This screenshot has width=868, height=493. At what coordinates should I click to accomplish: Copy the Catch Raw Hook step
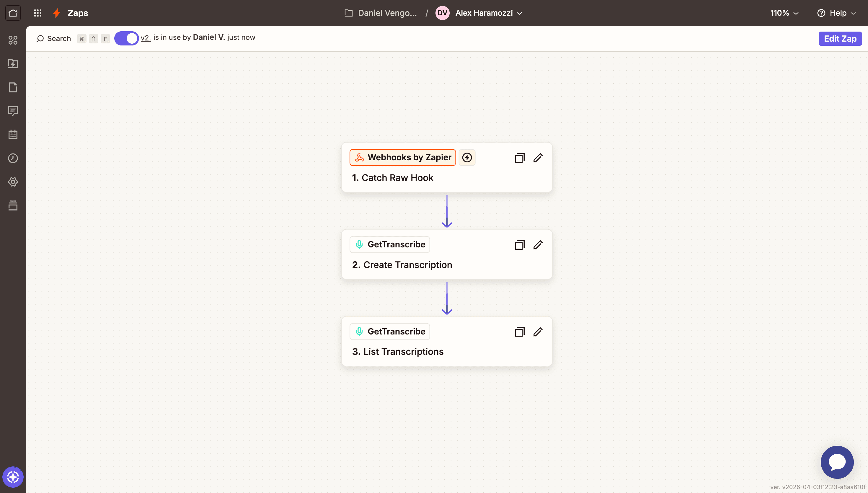[519, 157]
